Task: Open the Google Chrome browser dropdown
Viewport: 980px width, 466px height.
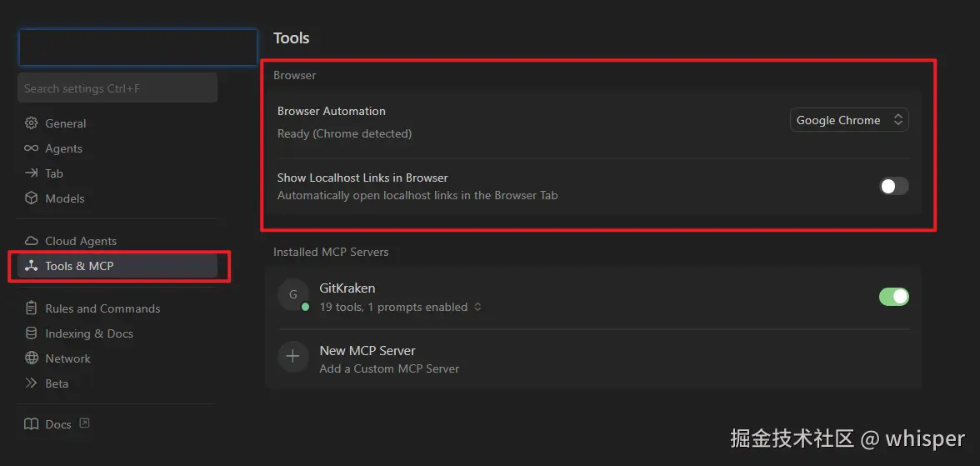Action: pos(848,120)
